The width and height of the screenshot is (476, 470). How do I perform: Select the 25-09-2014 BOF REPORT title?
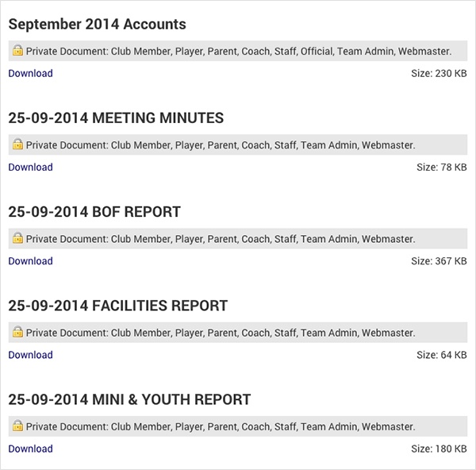point(94,212)
